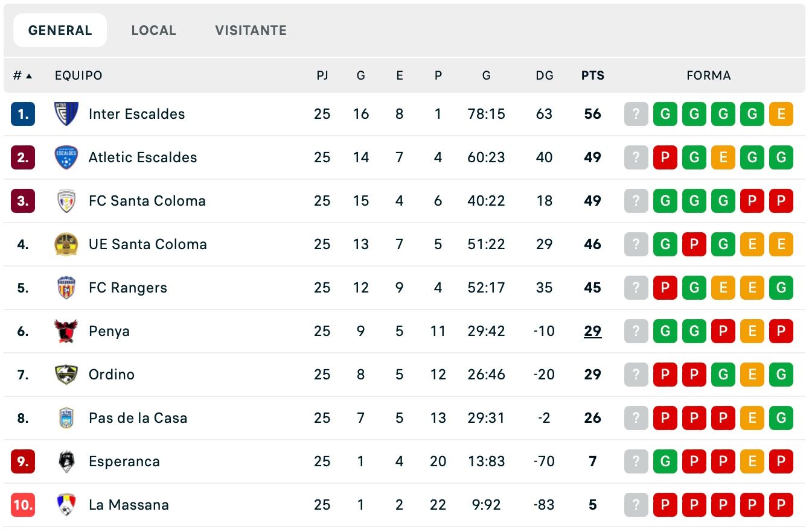Select the FC Rangers club badge
The image size is (809, 532).
coord(66,287)
